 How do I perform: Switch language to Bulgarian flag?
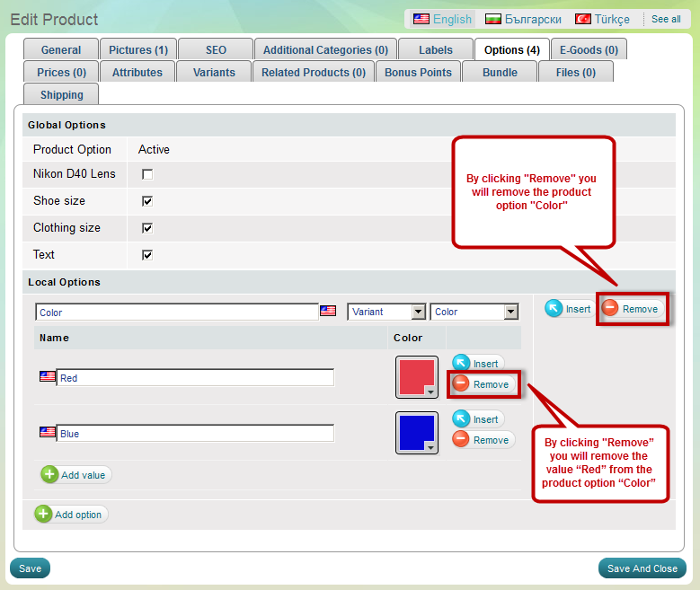[493, 19]
